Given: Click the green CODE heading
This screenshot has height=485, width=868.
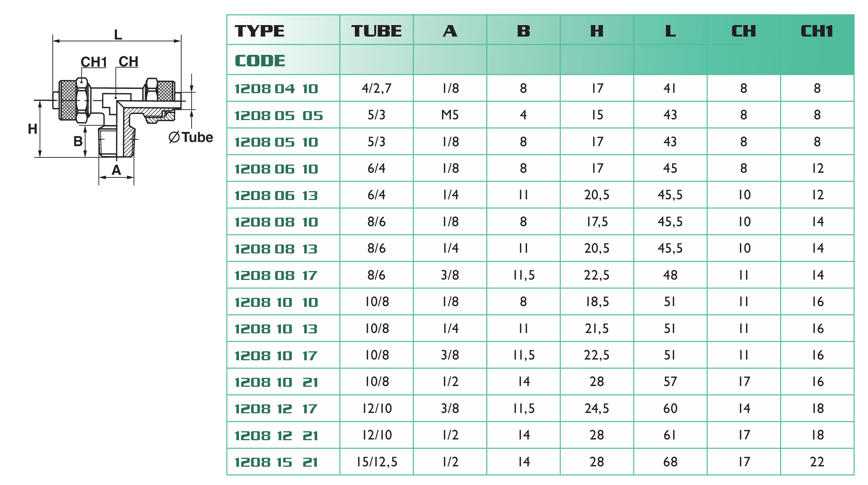Looking at the screenshot, I should pyautogui.click(x=260, y=61).
